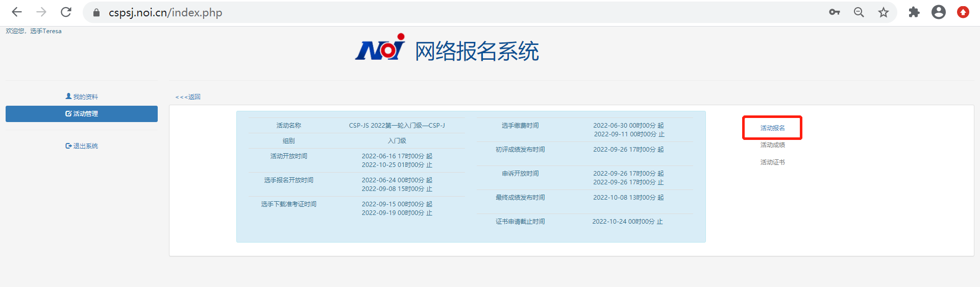Click the padlock site security icon
The image size is (980, 287).
coord(96,12)
